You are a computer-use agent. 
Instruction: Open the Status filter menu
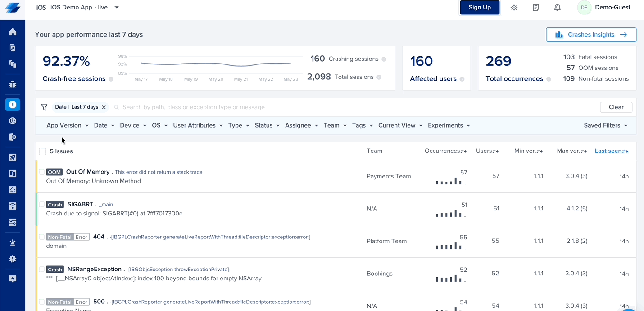tap(267, 125)
